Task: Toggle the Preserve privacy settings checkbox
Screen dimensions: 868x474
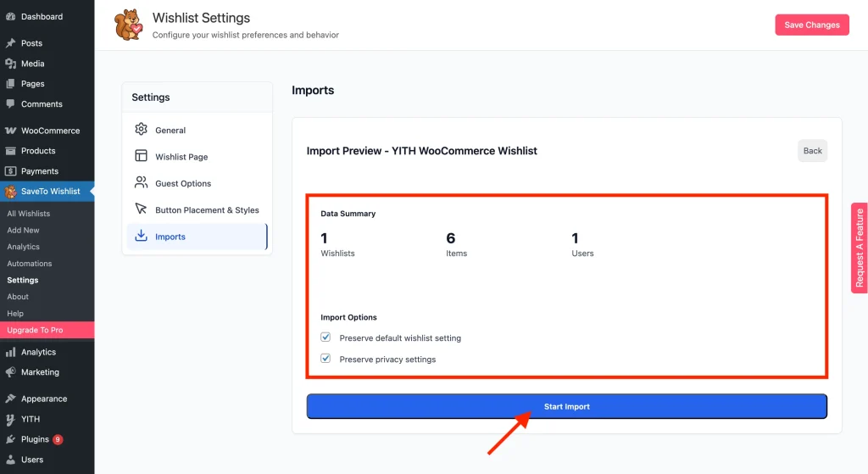Action: pos(325,359)
